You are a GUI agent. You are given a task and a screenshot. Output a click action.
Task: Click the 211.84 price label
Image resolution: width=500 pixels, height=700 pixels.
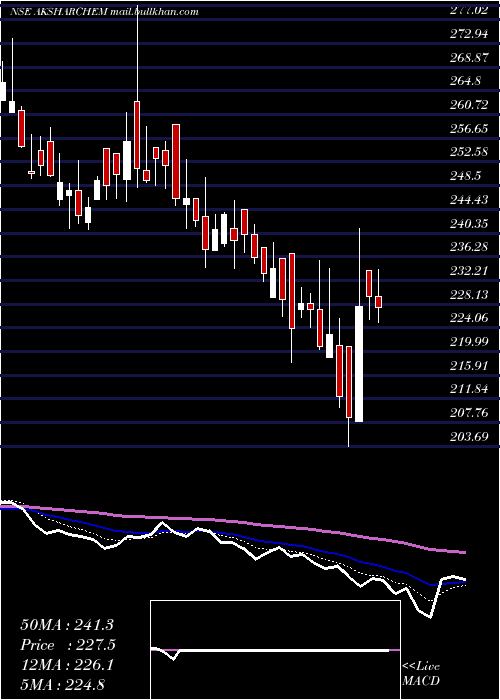click(469, 389)
